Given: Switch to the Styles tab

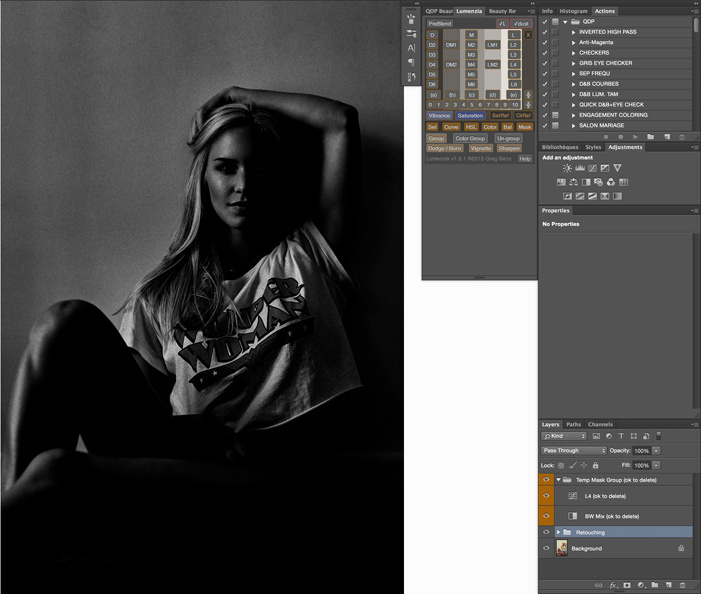Looking at the screenshot, I should point(593,147).
